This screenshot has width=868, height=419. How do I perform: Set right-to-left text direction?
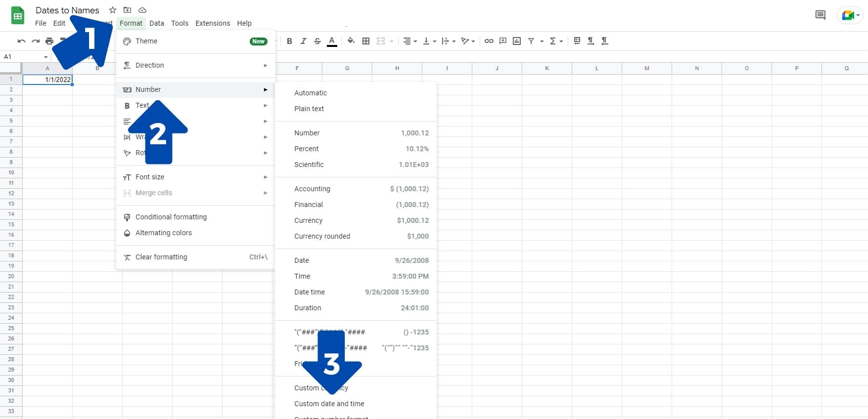tap(604, 41)
